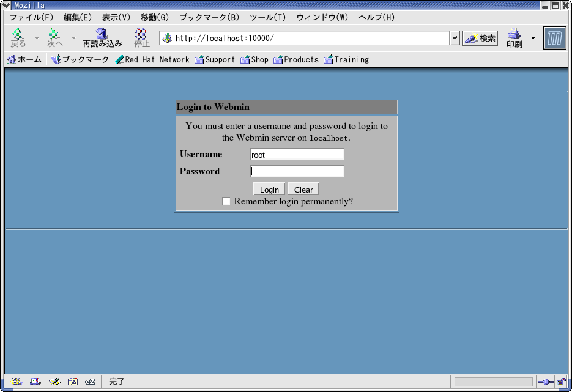Open the ツール(T) menu
The height and width of the screenshot is (392, 572).
coord(267,17)
